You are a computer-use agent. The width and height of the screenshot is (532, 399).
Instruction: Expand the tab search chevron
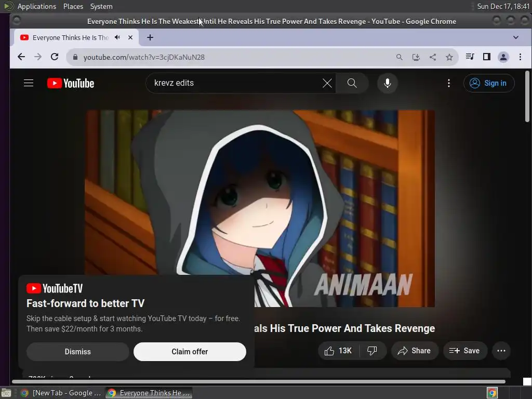coord(516,37)
